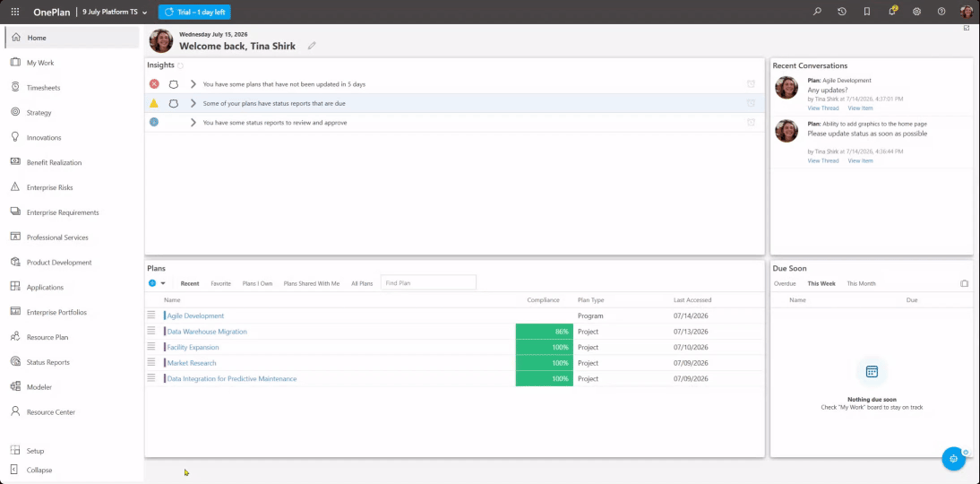Switch to Plans I Own tab
The height and width of the screenshot is (484, 980).
point(257,283)
